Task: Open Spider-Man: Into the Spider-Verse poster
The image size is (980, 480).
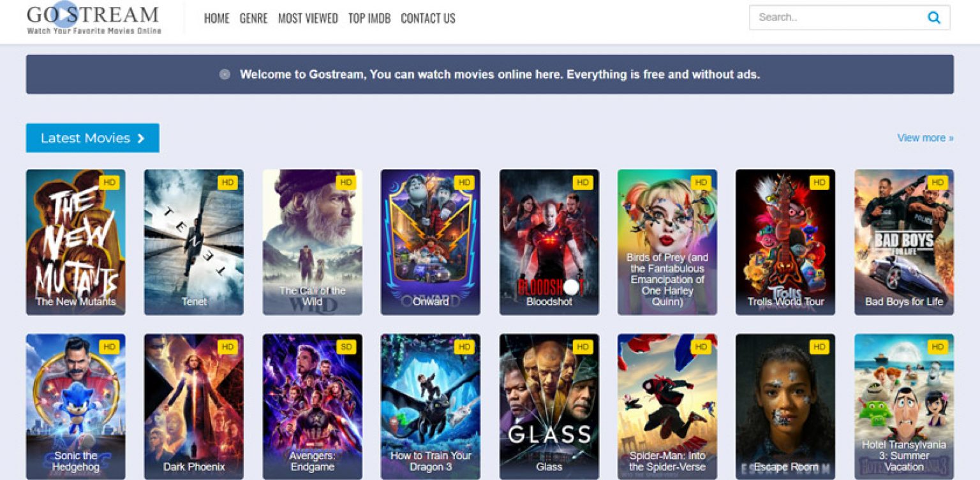Action: pos(667,407)
